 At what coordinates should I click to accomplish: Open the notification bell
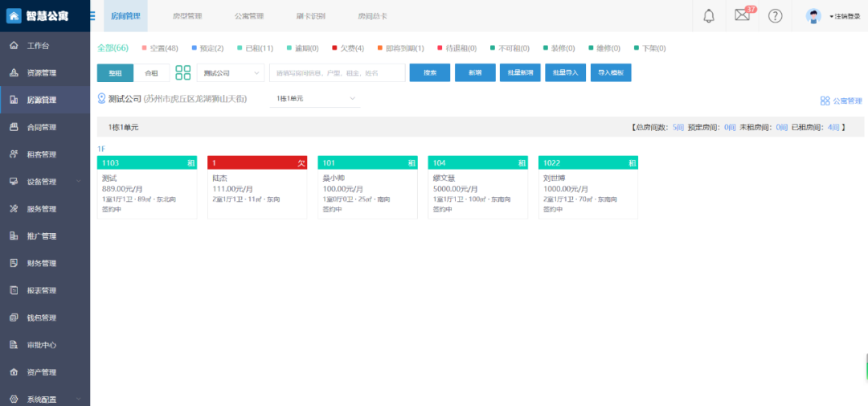(x=709, y=16)
